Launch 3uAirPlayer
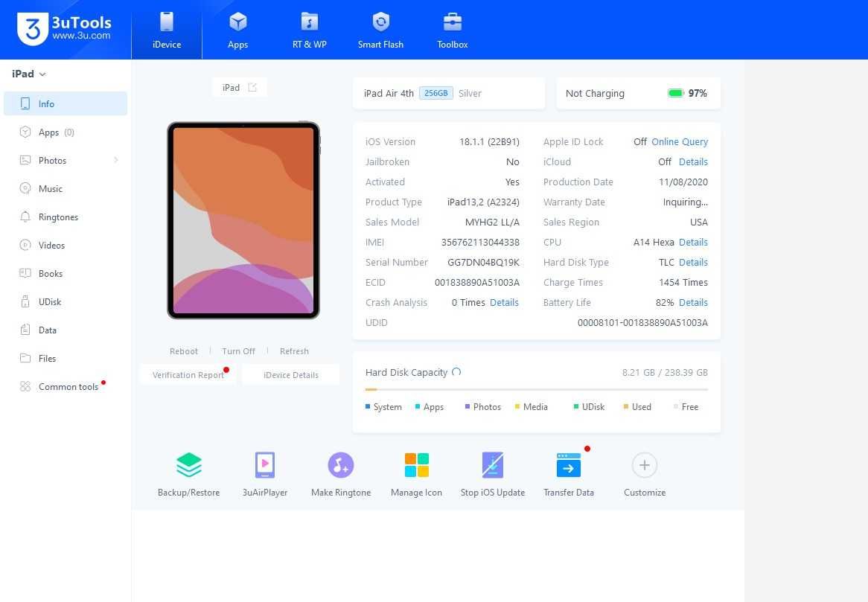 point(265,475)
